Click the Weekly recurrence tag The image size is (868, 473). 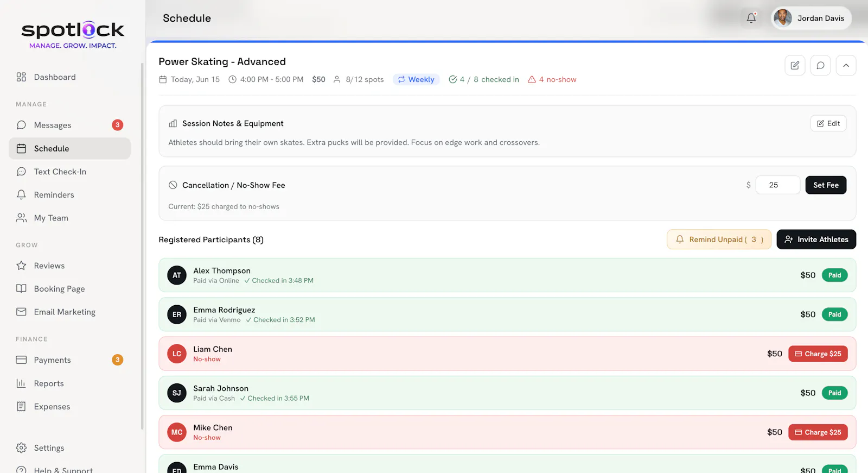pos(416,79)
